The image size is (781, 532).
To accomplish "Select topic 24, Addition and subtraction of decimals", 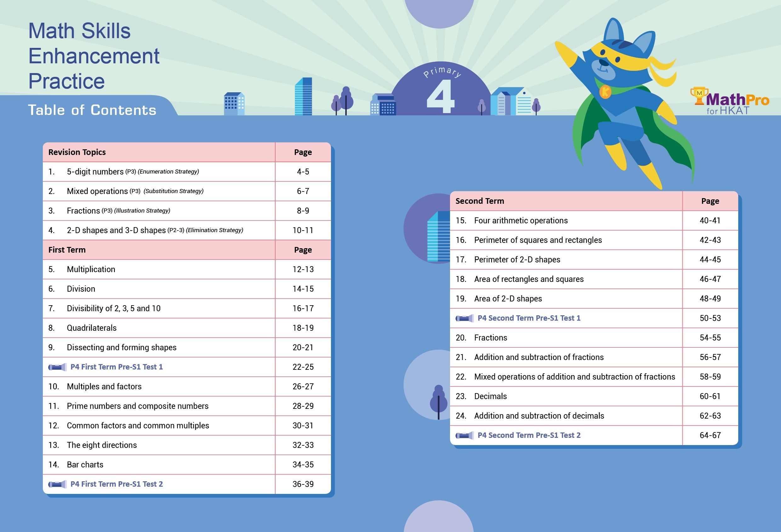I will tap(566, 416).
